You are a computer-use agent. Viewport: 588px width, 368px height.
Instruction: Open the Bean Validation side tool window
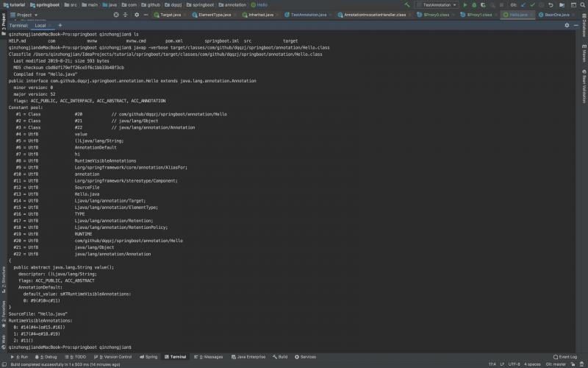(584, 86)
